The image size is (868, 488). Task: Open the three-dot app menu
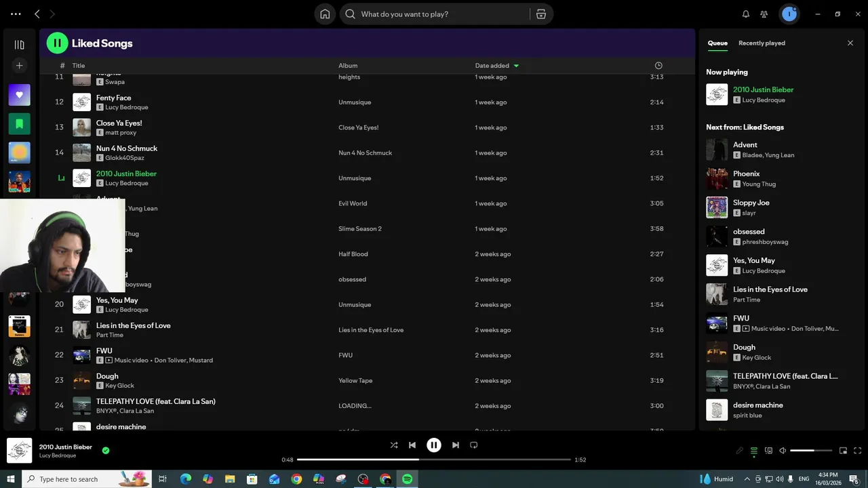(x=16, y=14)
